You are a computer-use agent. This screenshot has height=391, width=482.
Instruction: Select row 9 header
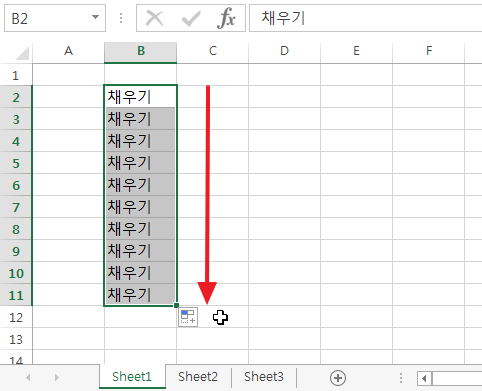pyautogui.click(x=16, y=251)
